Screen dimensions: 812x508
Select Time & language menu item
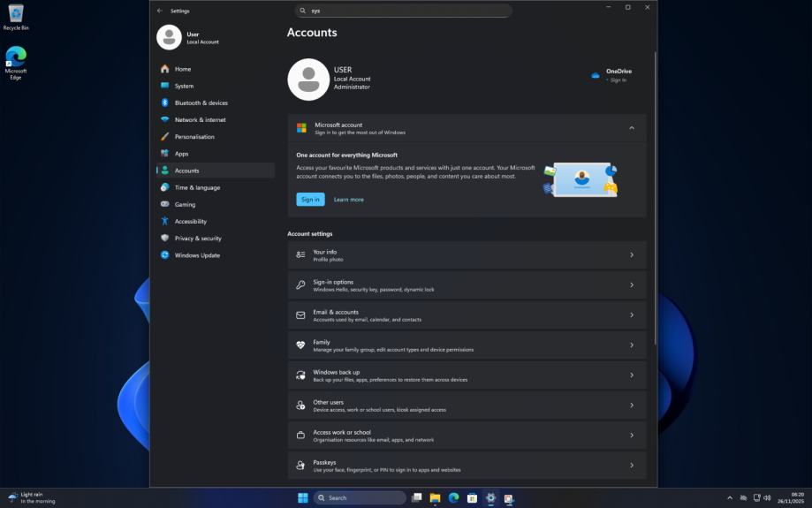pos(197,187)
